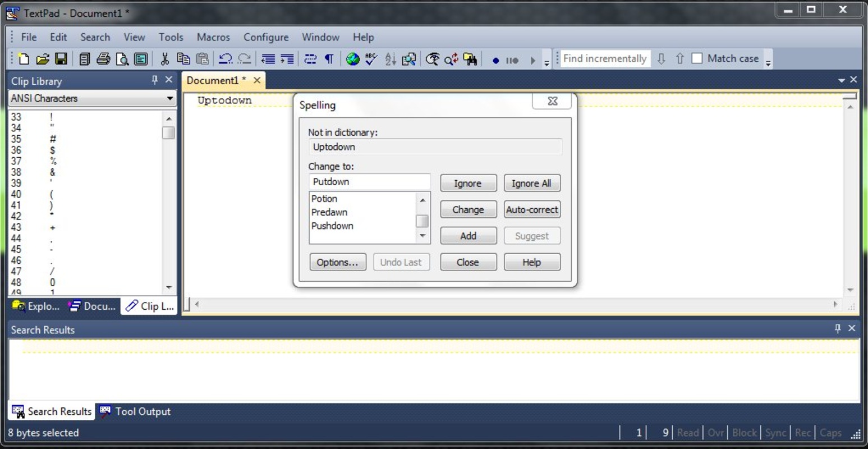Click the Replace icon with red arrows
This screenshot has width=868, height=449.
click(x=451, y=59)
